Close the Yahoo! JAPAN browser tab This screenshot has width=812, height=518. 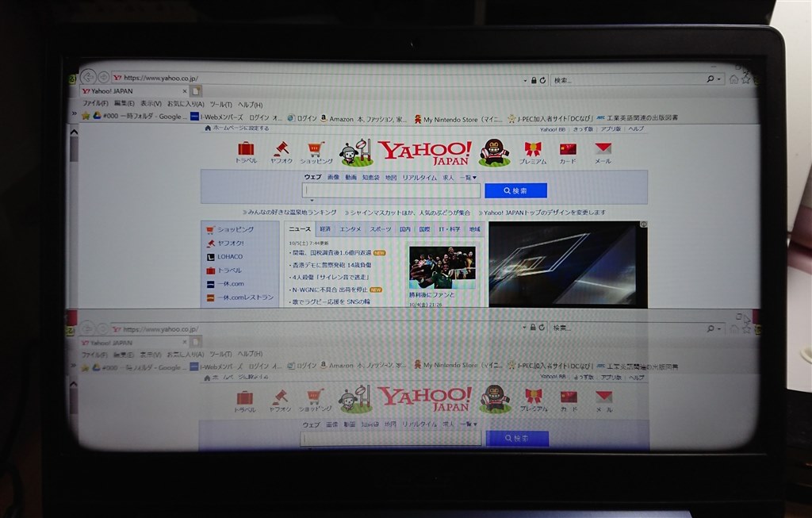pyautogui.click(x=184, y=91)
